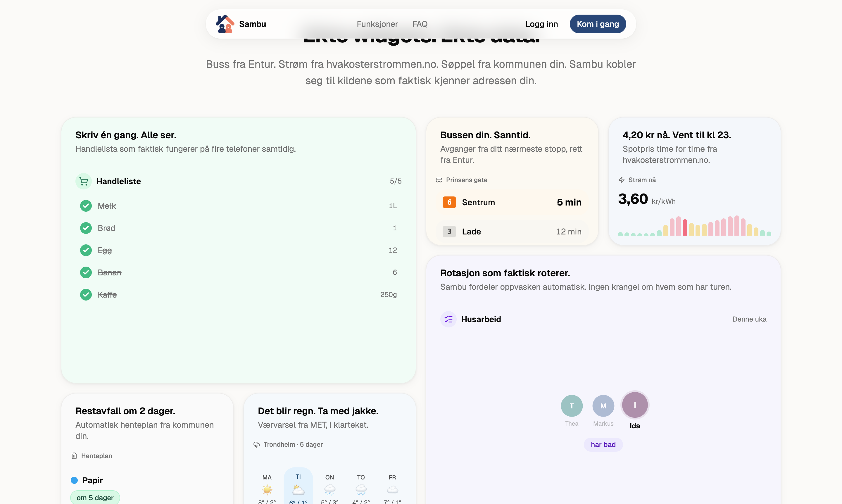Click the cloud icon for Friday
This screenshot has width=842, height=504.
(392, 490)
